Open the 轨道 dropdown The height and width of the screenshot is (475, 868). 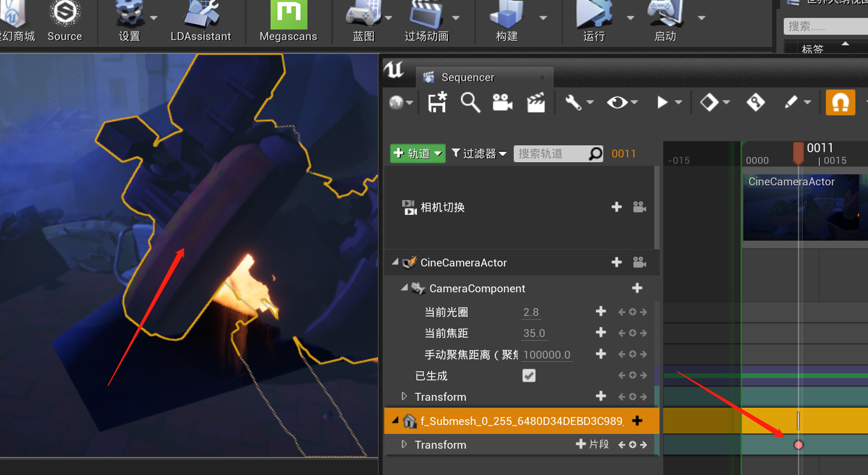(x=417, y=154)
